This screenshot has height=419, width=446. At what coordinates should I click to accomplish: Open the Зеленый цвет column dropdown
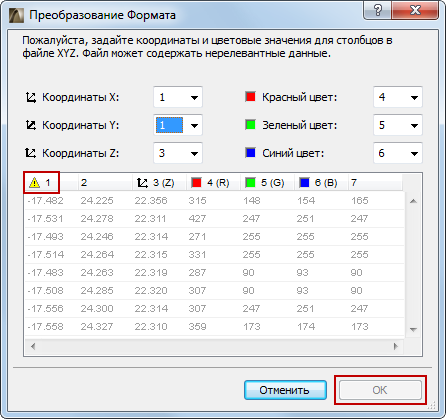(398, 125)
